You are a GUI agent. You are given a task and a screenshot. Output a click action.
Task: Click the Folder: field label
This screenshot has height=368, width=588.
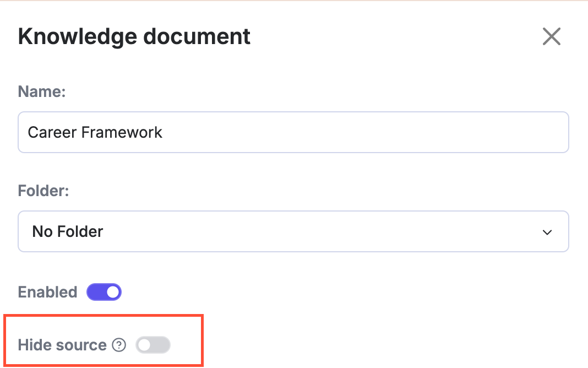pyautogui.click(x=43, y=191)
